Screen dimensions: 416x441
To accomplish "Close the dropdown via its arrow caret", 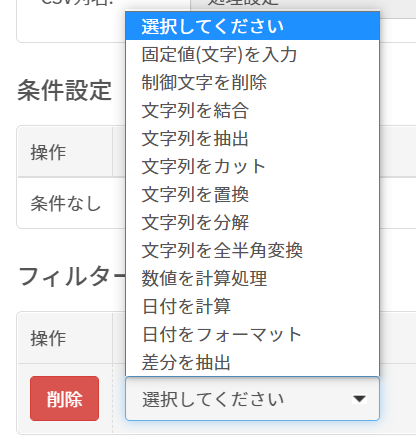I will (x=359, y=399).
